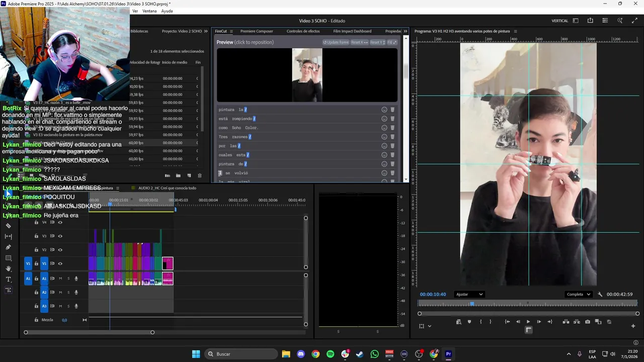Open the Ajustar zoom level dropdown
The width and height of the screenshot is (644, 362).
click(x=468, y=295)
